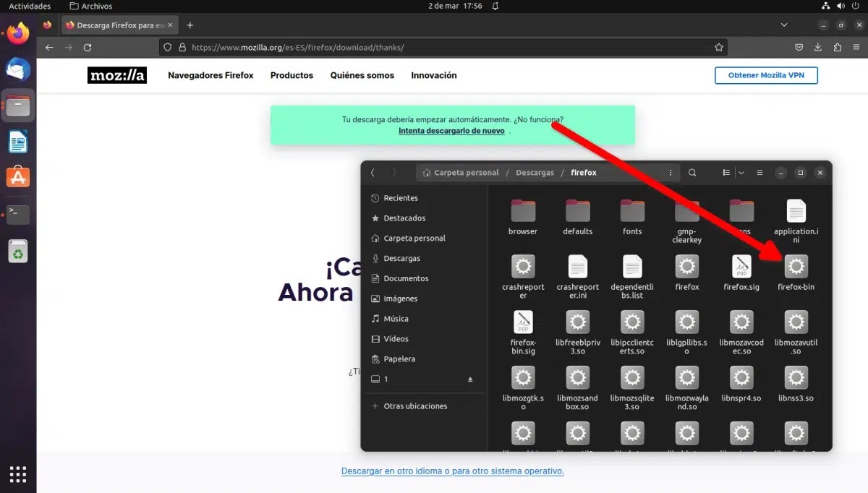Open Ubuntu Software from the dock
Screen dimensions: 868x493
click(18, 177)
